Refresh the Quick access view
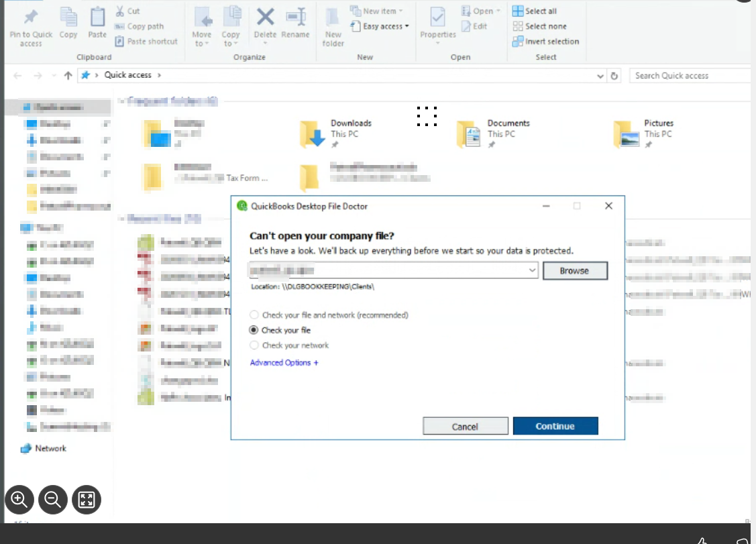Image resolution: width=756 pixels, height=544 pixels. click(x=614, y=76)
